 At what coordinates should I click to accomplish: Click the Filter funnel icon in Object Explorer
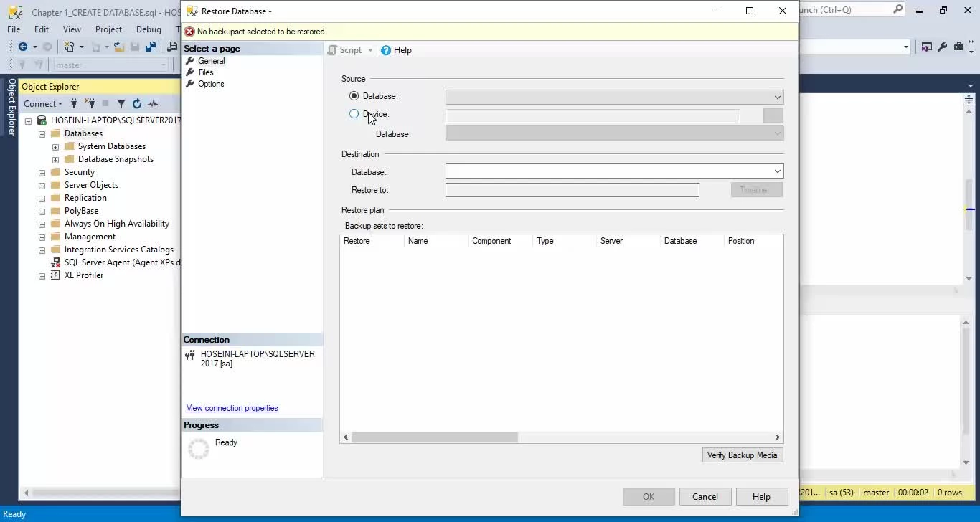pyautogui.click(x=121, y=104)
